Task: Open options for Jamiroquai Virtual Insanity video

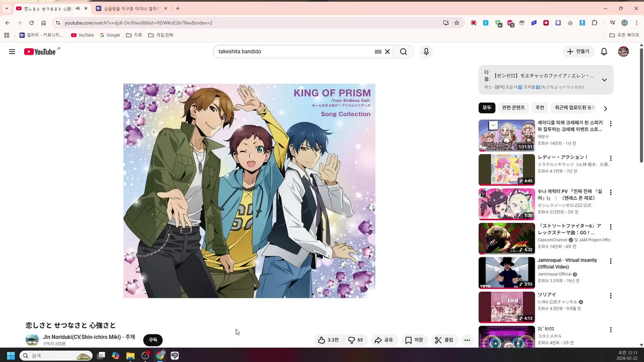Action: point(611,261)
